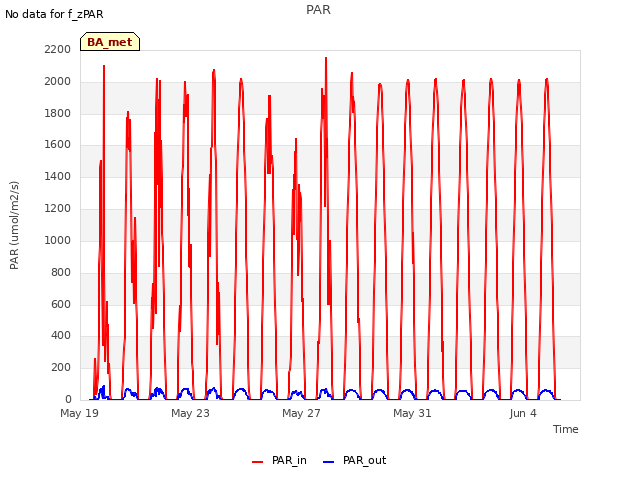Click the 2000 y-axis tick label
This screenshot has width=640, height=480.
[58, 82]
